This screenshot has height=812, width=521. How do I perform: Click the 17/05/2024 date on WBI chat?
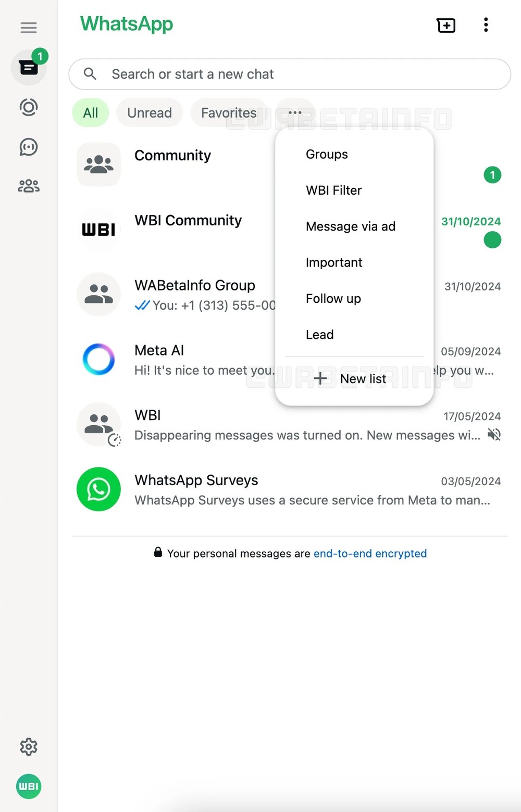(472, 416)
